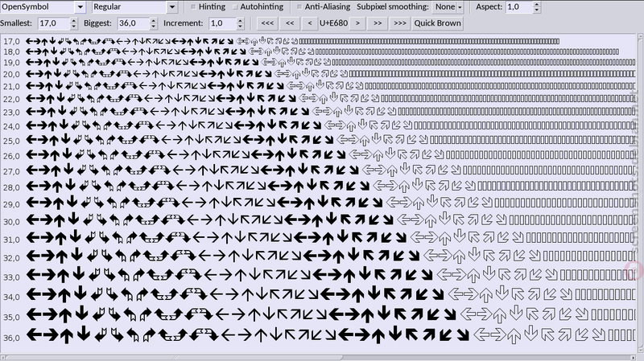The height and width of the screenshot is (361, 644).
Task: Increase Aspect with the up arrow
Action: click(536, 4)
